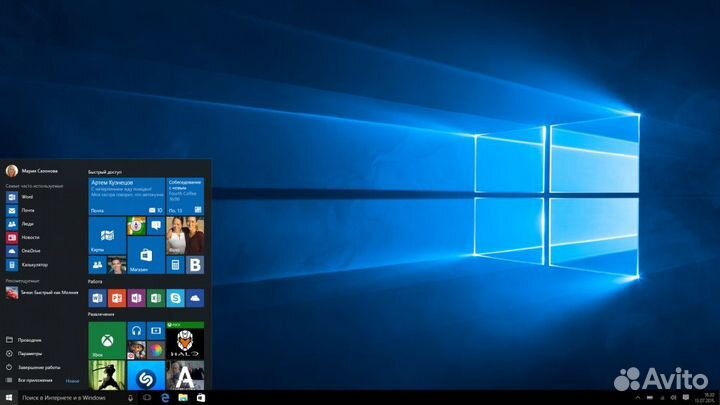The image size is (720, 405).
Task: Click the taskbar search box
Action: coord(77,398)
